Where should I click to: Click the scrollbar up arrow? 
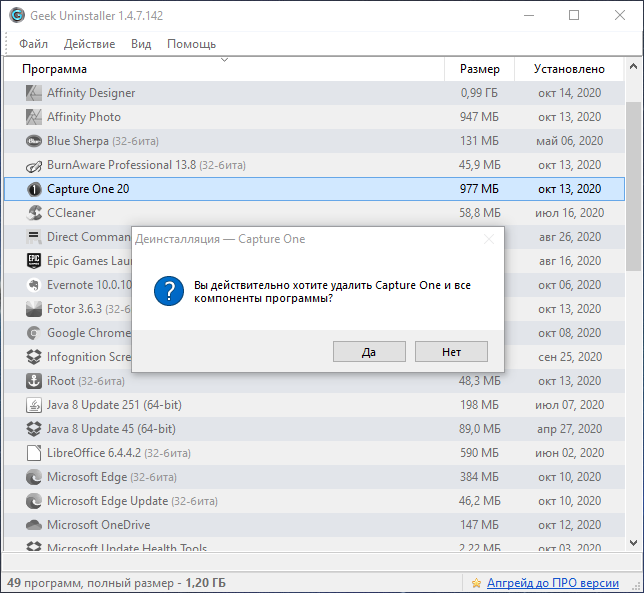(x=633, y=66)
